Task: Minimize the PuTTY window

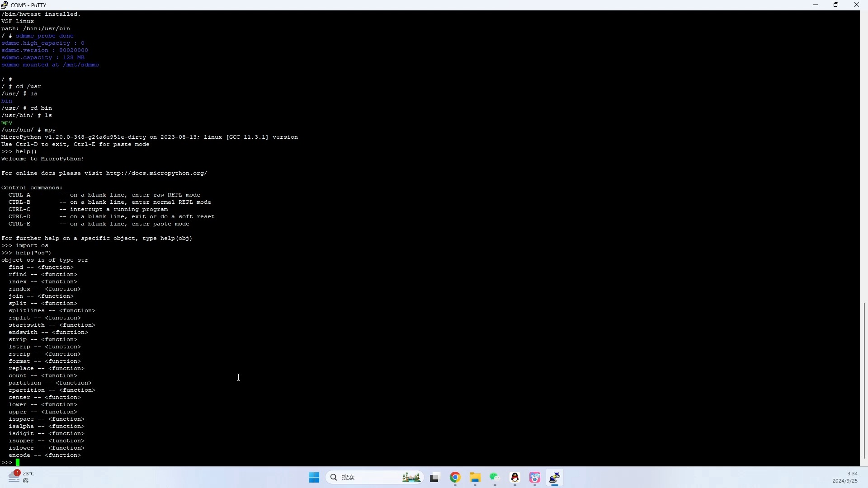Action: [816, 5]
